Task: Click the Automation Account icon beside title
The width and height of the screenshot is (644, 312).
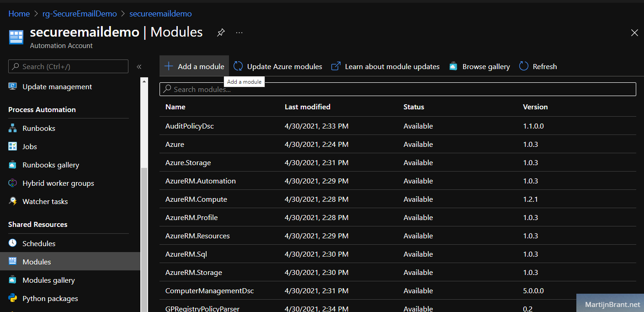Action: point(16,38)
